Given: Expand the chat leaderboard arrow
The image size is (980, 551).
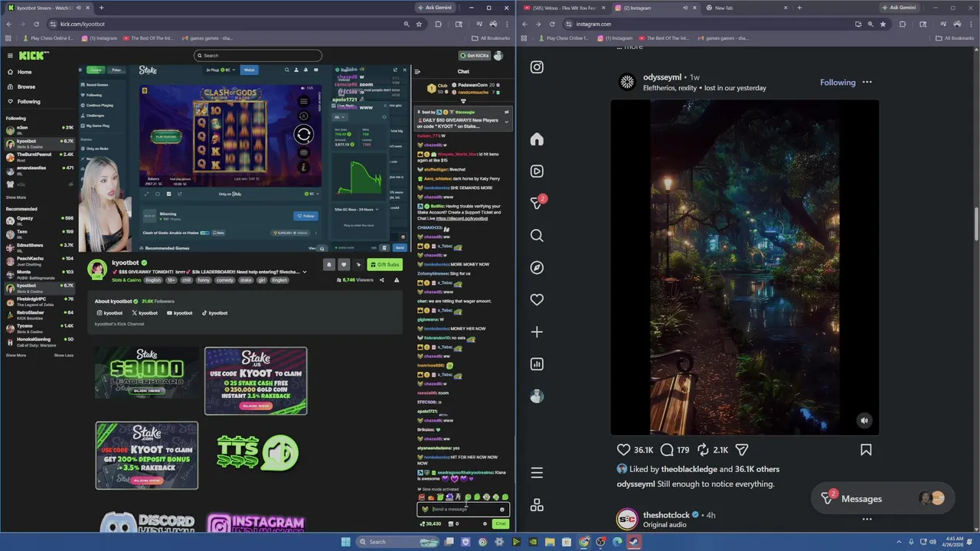Looking at the screenshot, I should click(463, 101).
